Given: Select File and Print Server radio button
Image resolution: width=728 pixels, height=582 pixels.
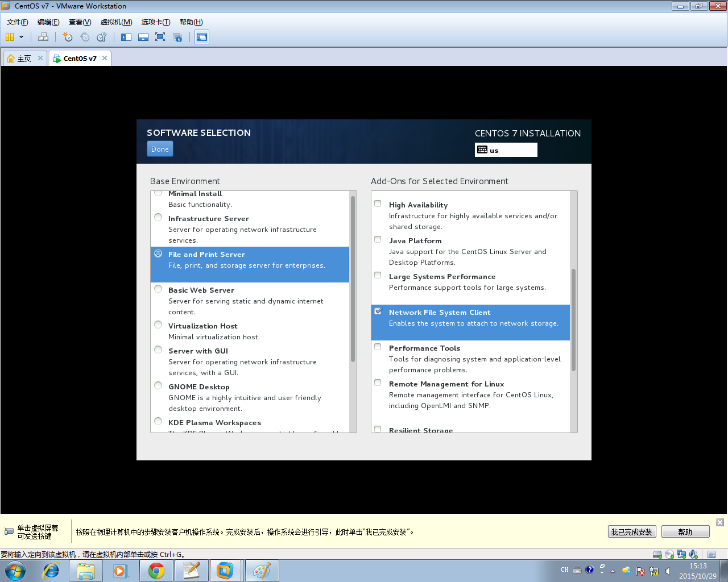Looking at the screenshot, I should click(x=158, y=253).
